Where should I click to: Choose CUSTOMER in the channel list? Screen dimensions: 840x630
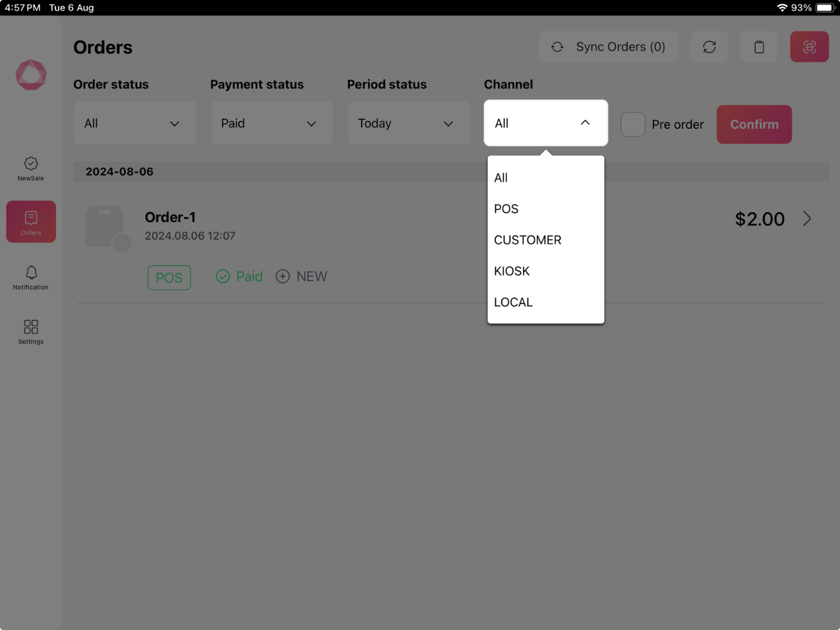pyautogui.click(x=527, y=240)
